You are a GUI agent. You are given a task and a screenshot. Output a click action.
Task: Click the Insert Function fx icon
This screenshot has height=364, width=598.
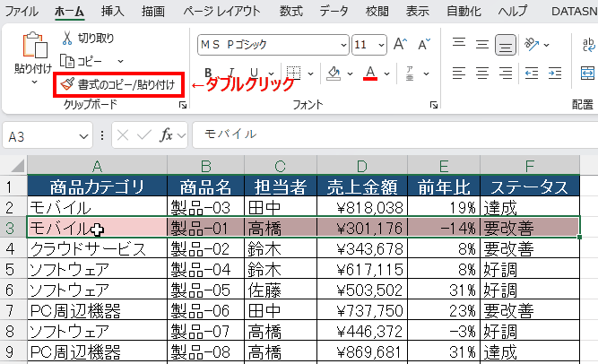coord(166,135)
